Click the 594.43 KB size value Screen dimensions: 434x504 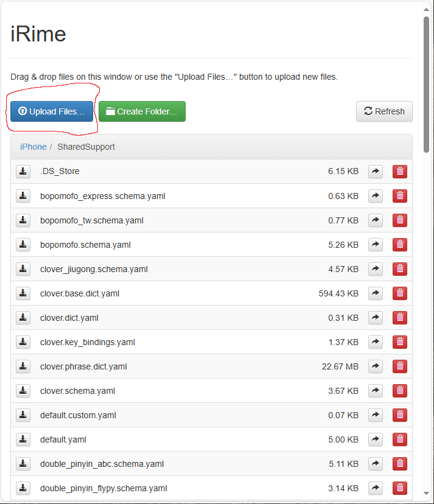[x=338, y=293]
